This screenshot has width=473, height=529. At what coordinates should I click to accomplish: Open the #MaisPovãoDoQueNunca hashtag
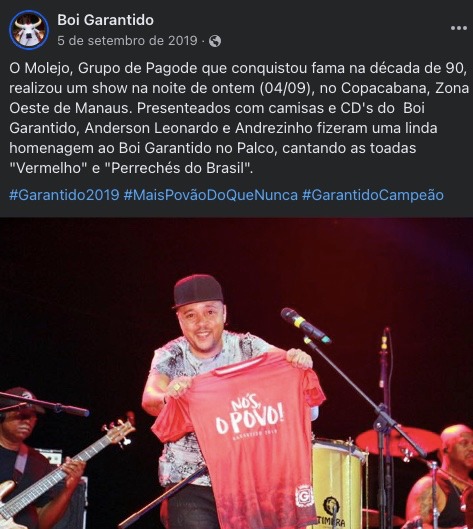point(211,195)
